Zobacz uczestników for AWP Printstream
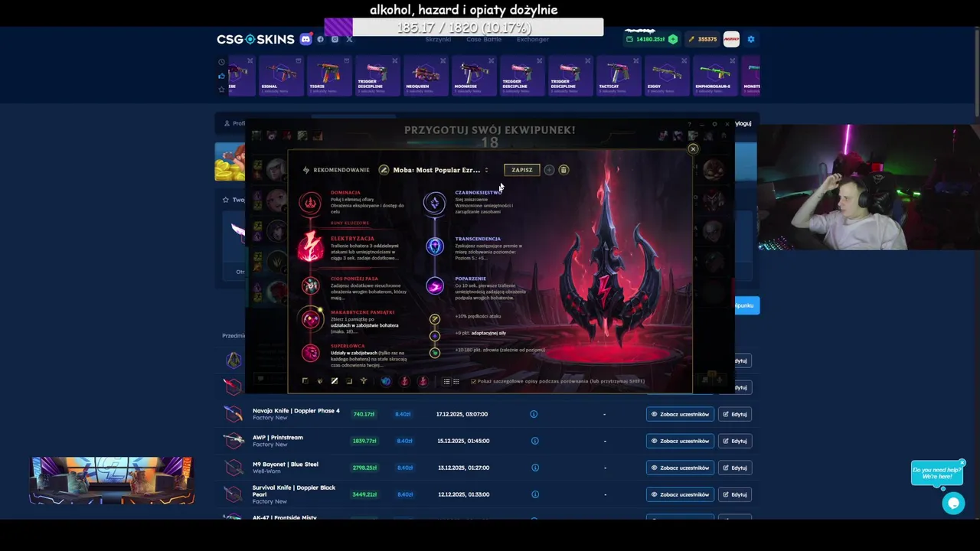The height and width of the screenshot is (551, 980). coord(680,441)
